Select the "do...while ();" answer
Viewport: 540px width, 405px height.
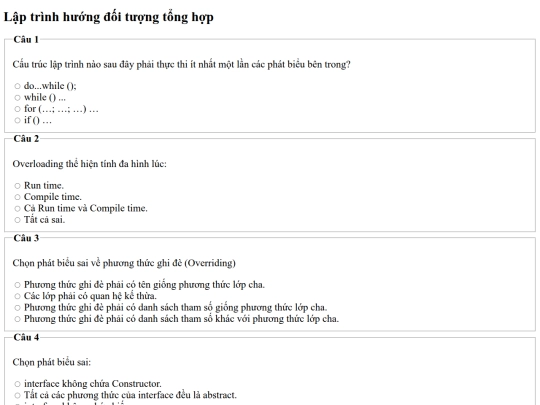point(18,86)
